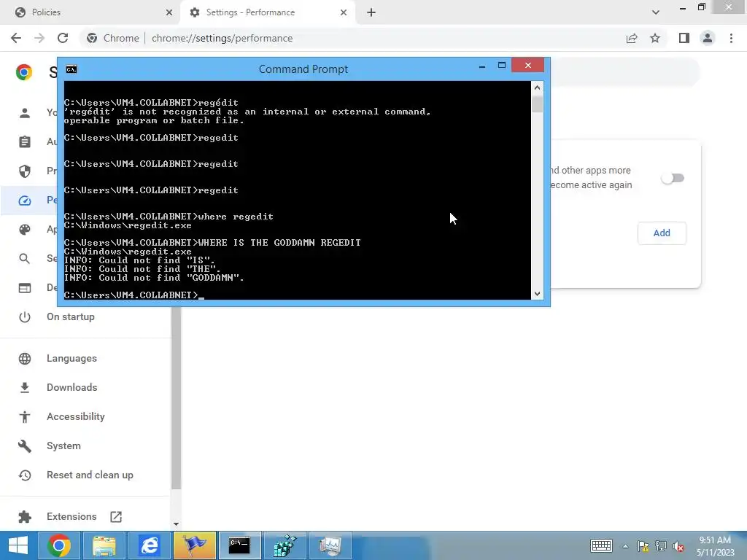The image size is (747, 560).
Task: Open the Windows Start button
Action: [18, 545]
